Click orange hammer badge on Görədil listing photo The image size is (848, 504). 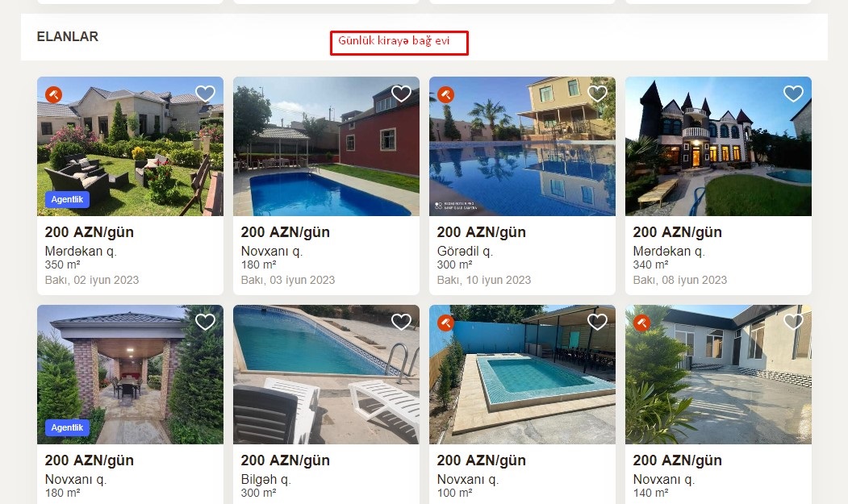(445, 94)
